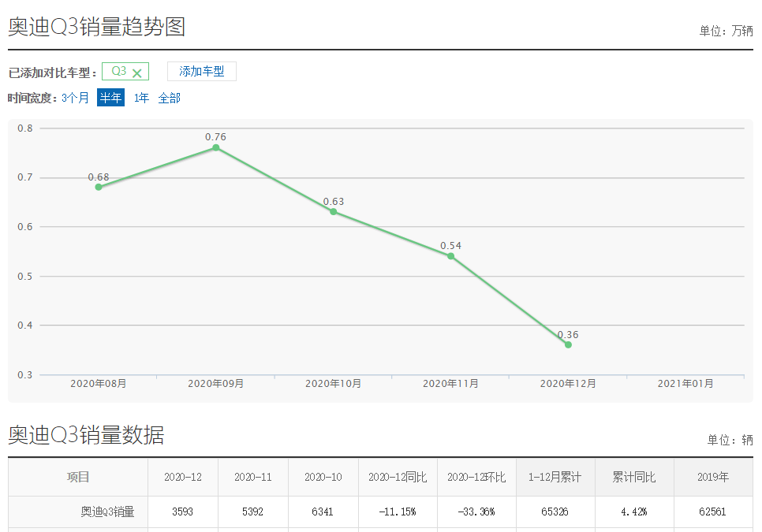Screen dimensions: 762x532
Task: Click the 2020年11月 axis label
Action: point(451,384)
